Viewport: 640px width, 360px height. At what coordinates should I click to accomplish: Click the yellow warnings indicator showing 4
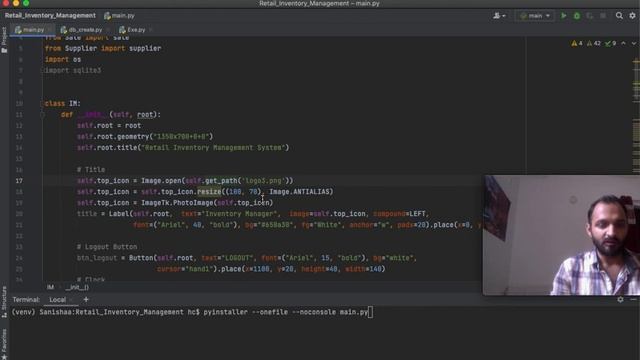tap(577, 43)
